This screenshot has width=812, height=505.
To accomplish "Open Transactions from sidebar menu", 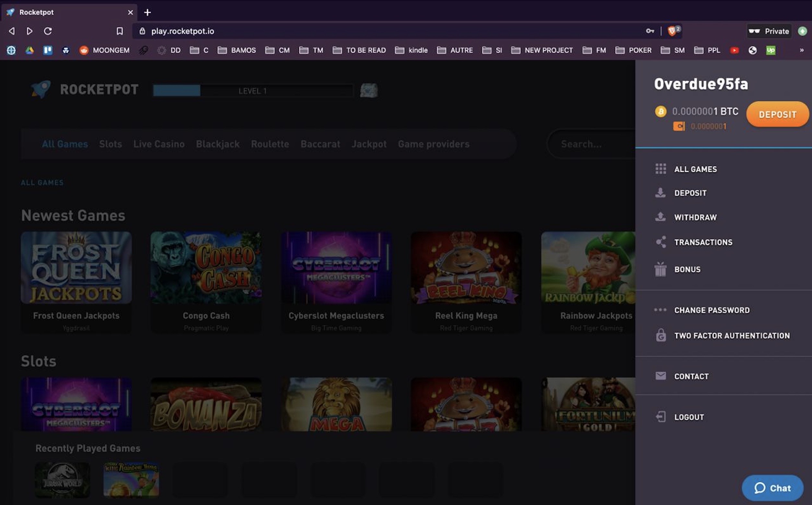I will point(703,242).
